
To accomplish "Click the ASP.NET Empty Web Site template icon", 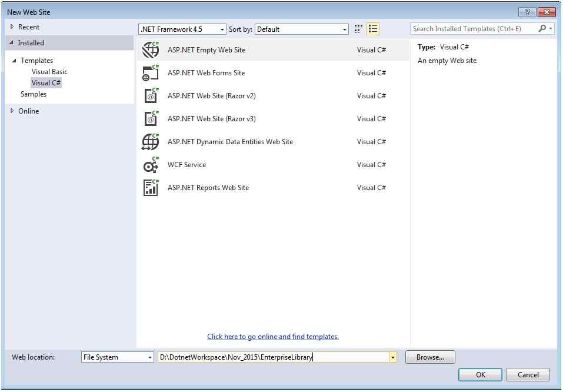I will coord(151,50).
